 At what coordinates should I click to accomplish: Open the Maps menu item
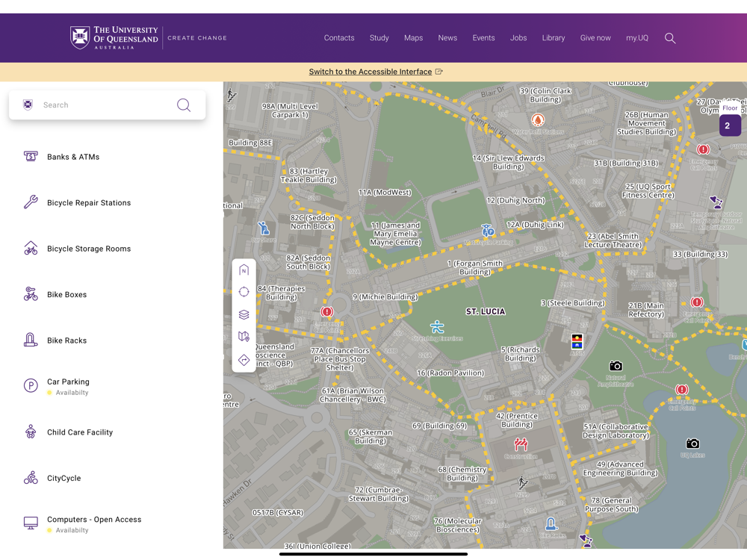[414, 38]
